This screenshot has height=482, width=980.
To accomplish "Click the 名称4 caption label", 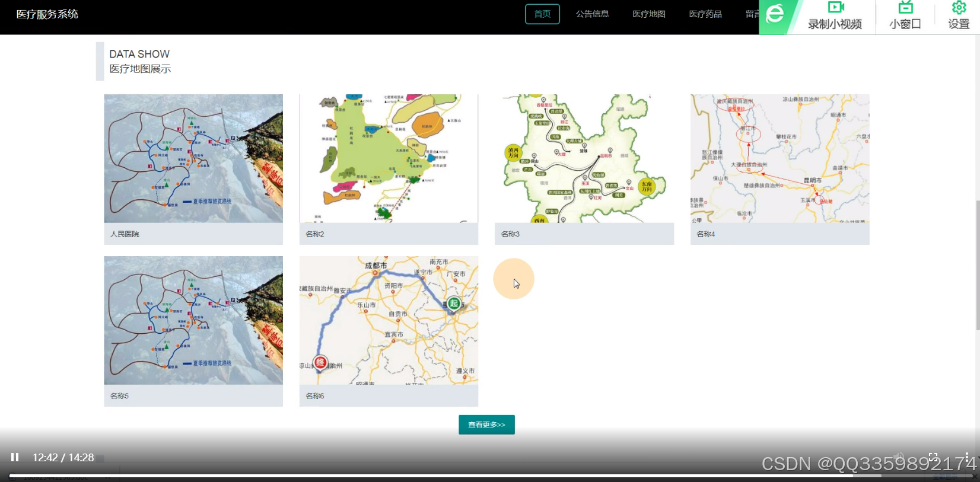I will pyautogui.click(x=706, y=234).
